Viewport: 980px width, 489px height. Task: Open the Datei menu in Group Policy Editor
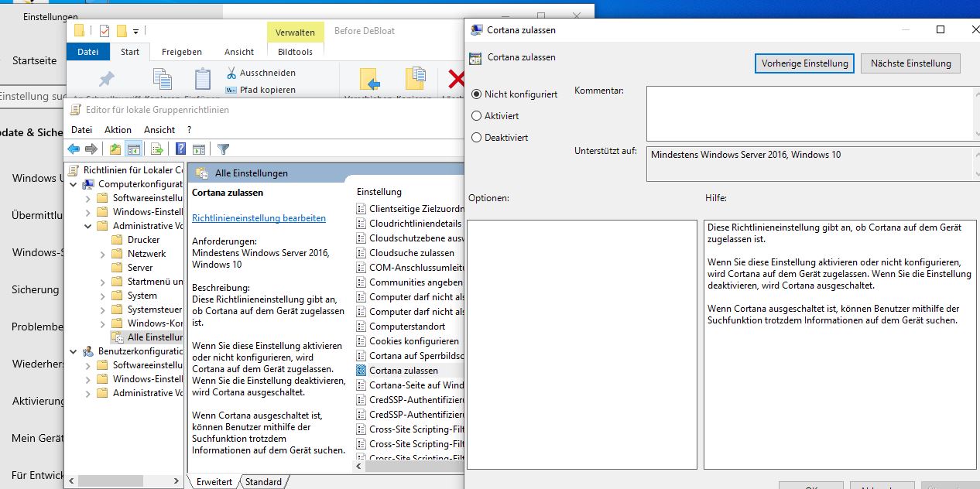(x=81, y=130)
